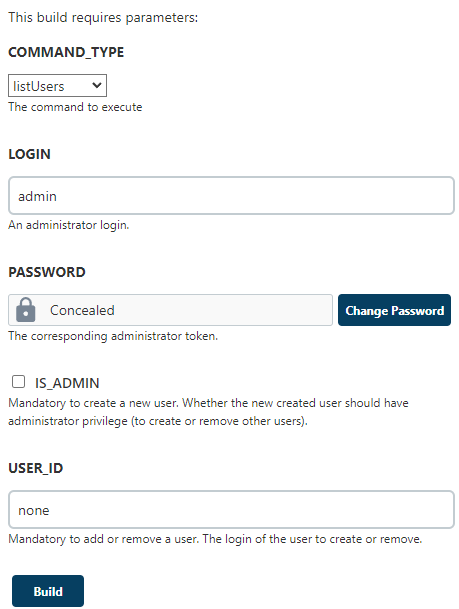Click the Change Password button
The image size is (459, 609).
coord(395,310)
